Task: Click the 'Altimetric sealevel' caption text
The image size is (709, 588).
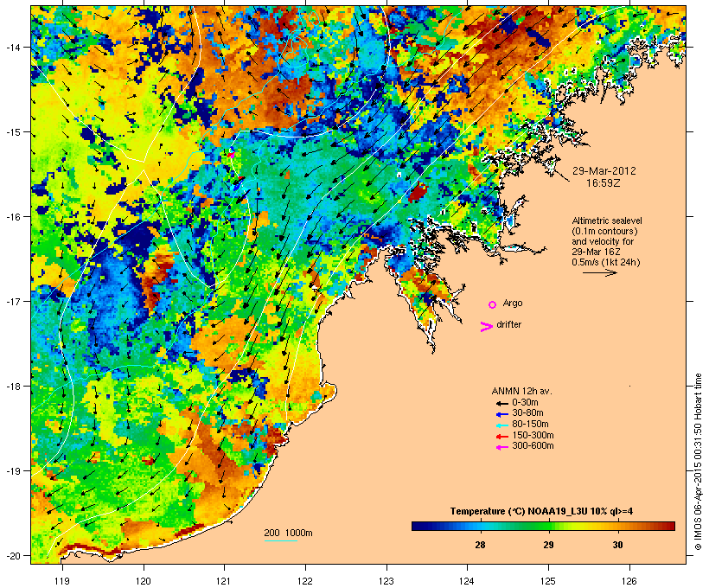Action: (x=607, y=220)
